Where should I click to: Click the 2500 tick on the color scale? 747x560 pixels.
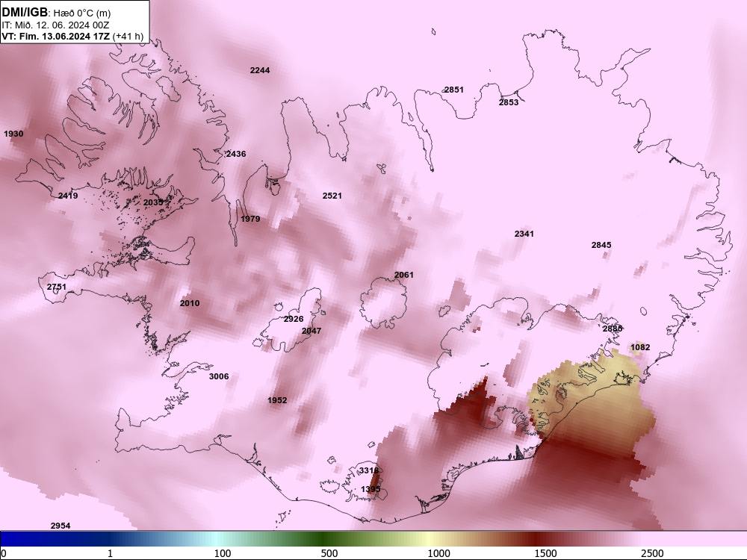[652, 553]
